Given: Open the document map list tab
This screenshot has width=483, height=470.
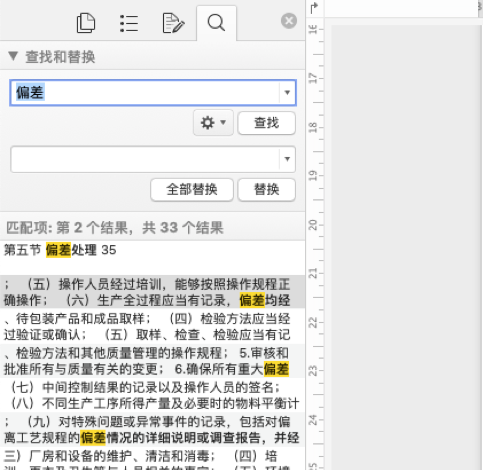Looking at the screenshot, I should 129,23.
